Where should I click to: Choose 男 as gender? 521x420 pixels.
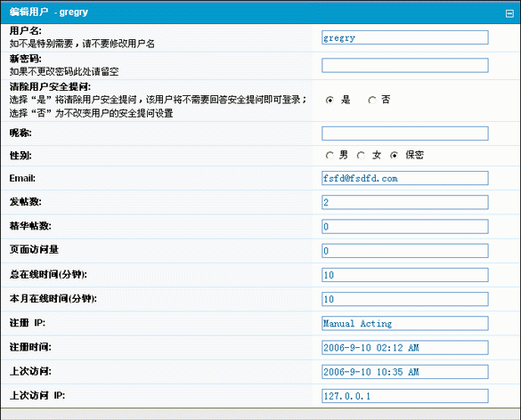point(330,155)
